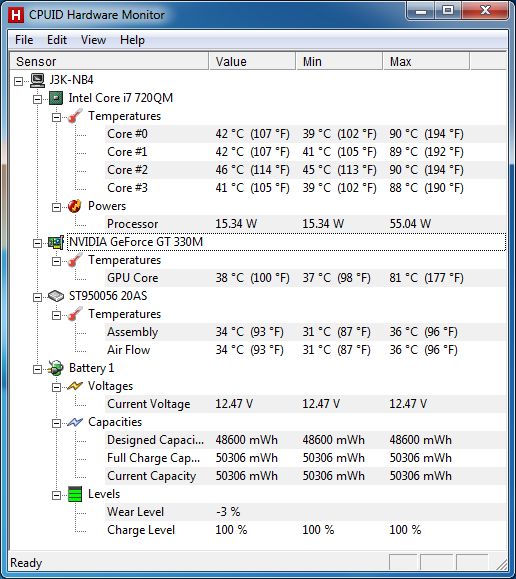This screenshot has width=516, height=579.
Task: Click the Ready status bar text
Action: pos(26,563)
